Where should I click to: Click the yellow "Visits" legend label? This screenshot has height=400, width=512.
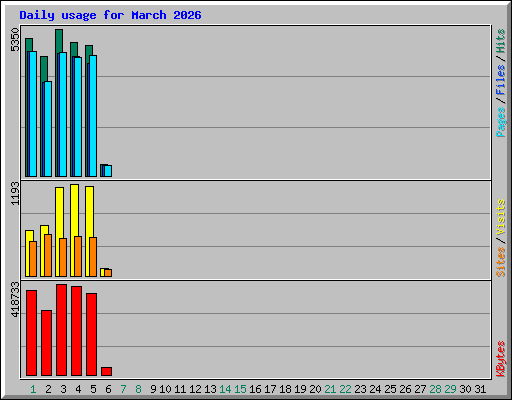click(500, 217)
